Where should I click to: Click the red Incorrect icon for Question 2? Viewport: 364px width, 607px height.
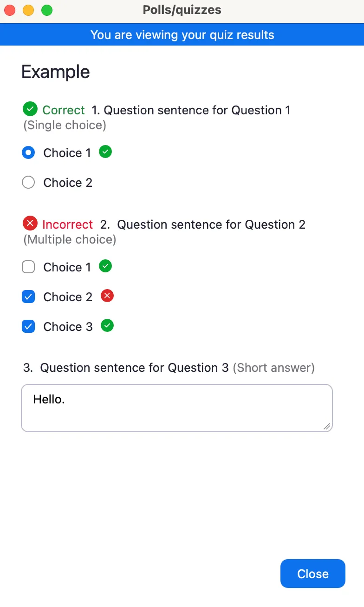point(30,224)
